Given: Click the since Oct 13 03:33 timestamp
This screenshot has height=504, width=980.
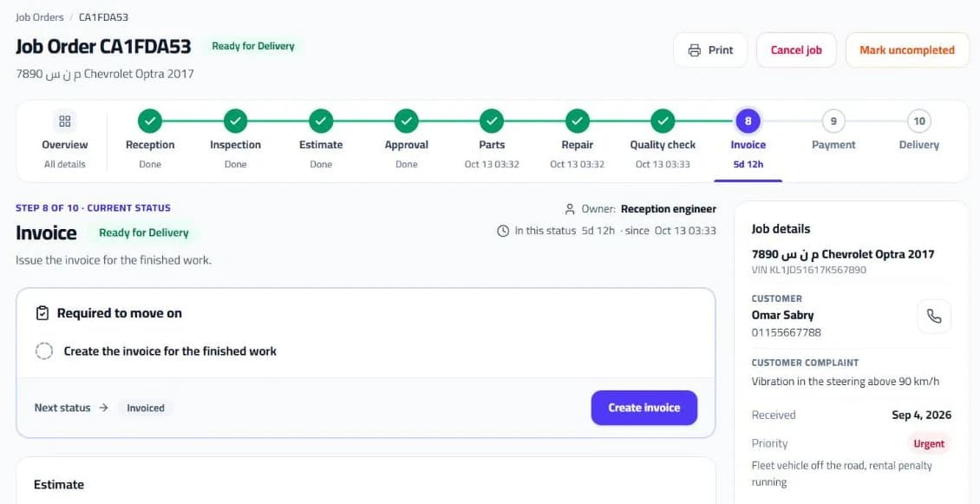Looking at the screenshot, I should (x=670, y=231).
